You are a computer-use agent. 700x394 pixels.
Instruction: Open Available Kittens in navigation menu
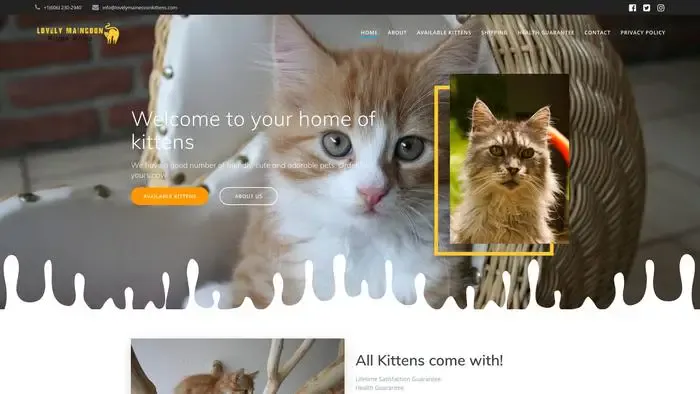(444, 33)
